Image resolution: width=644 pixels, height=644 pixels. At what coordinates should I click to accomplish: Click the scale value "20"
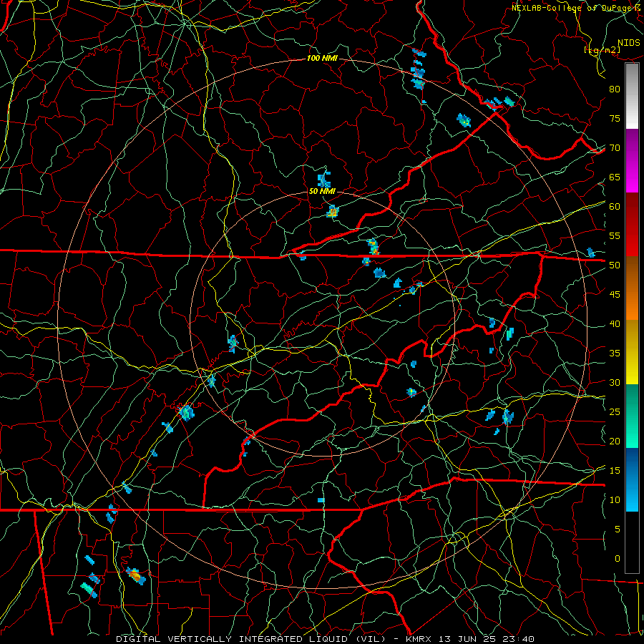[x=615, y=441]
